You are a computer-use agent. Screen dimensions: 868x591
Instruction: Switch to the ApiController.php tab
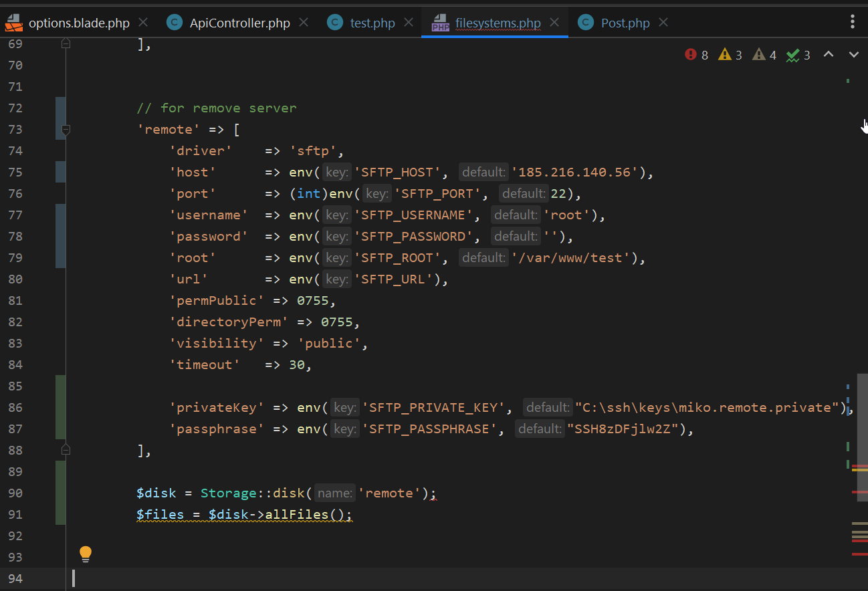(x=240, y=23)
